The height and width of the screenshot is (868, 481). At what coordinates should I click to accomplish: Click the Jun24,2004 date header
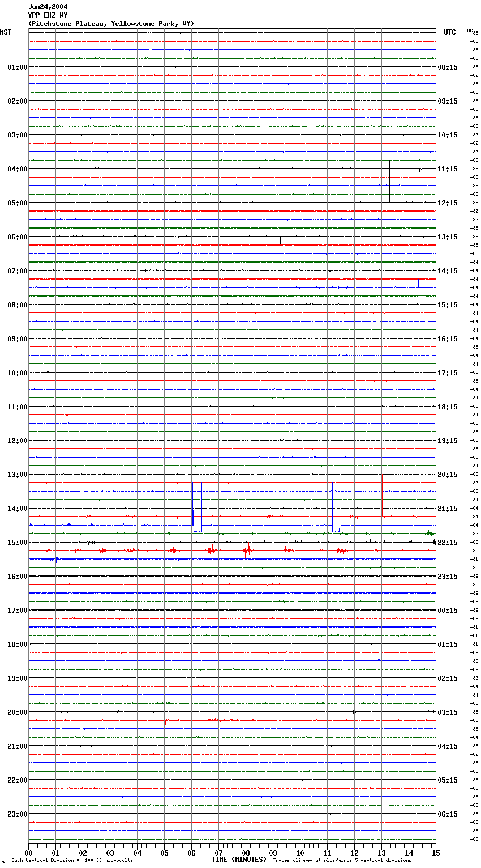pyautogui.click(x=48, y=7)
